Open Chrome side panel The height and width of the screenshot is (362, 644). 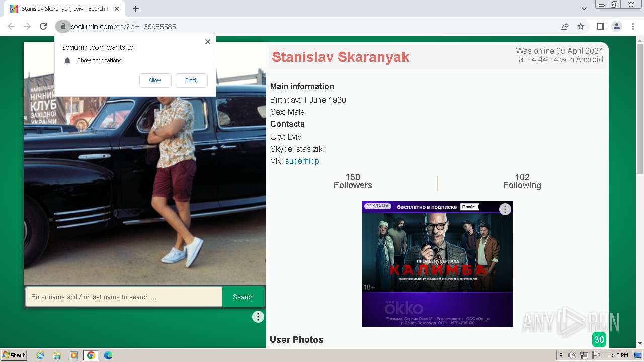[x=600, y=27]
